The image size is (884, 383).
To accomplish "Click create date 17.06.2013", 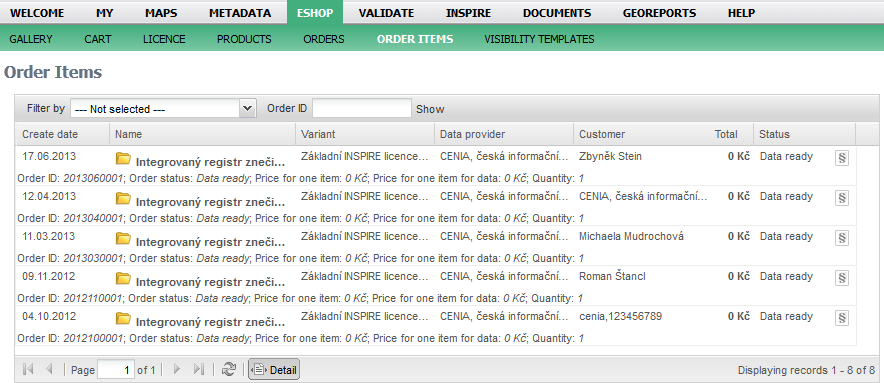I will point(49,156).
